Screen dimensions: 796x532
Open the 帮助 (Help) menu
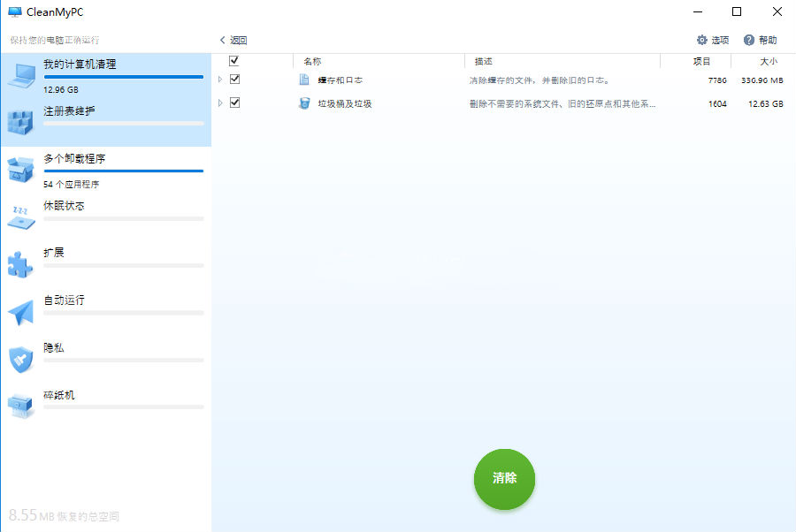[x=757, y=39]
